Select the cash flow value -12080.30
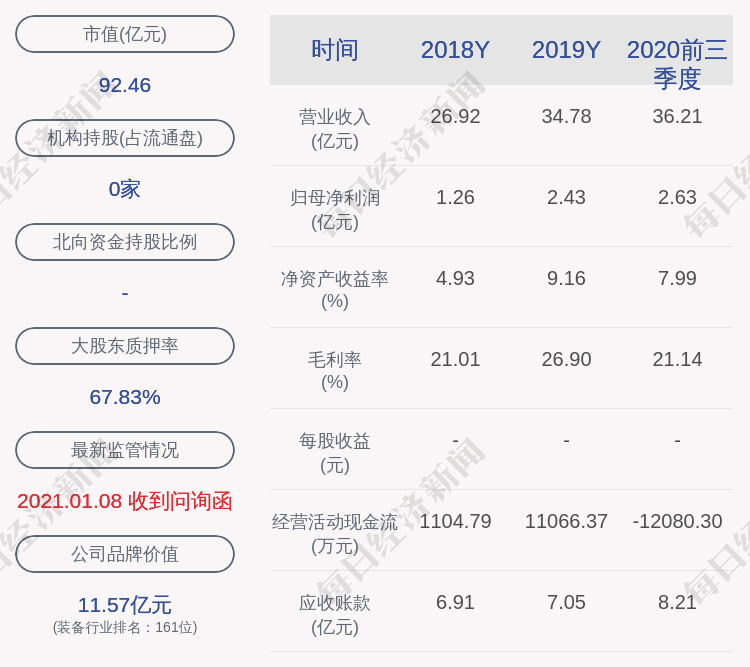This screenshot has width=750, height=667. [677, 521]
